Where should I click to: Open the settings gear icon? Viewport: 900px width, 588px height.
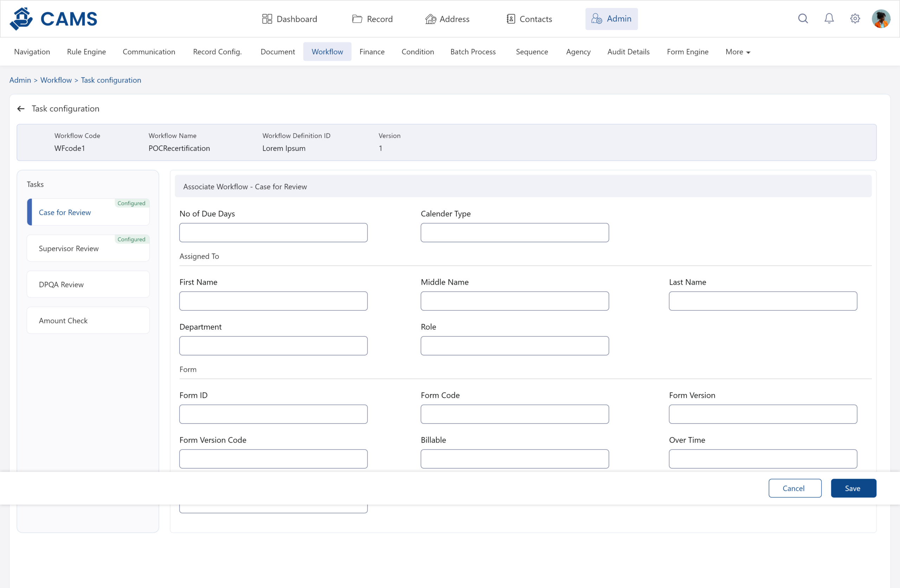[855, 19]
